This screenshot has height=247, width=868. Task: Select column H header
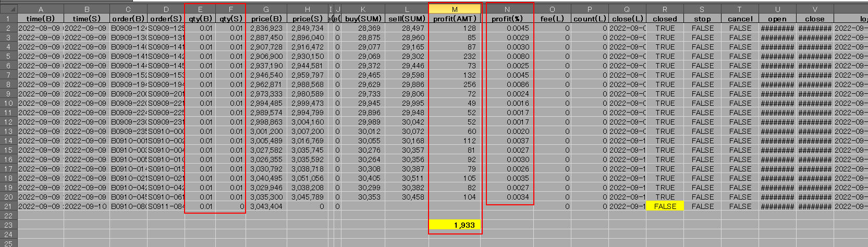pyautogui.click(x=307, y=9)
